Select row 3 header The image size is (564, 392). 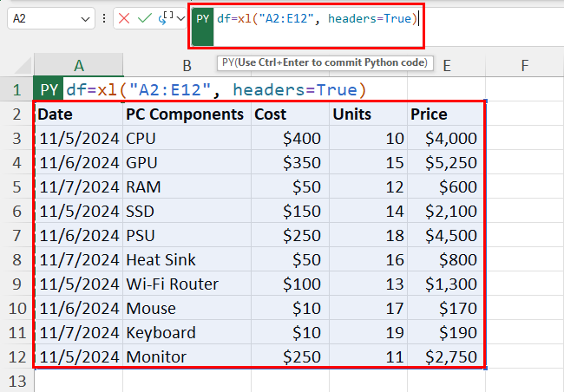16,138
